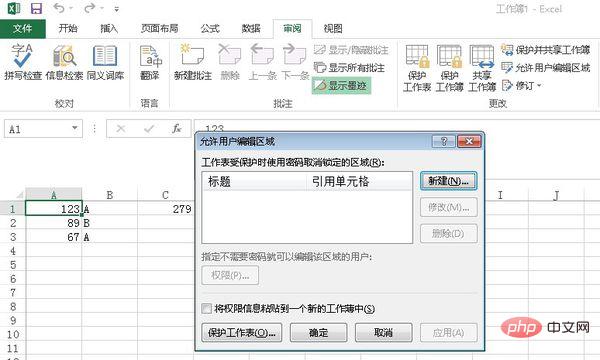Screen dimensions: 600x360
Task: Click the undo arrow in quick access toolbar
Action: pyautogui.click(x=59, y=8)
